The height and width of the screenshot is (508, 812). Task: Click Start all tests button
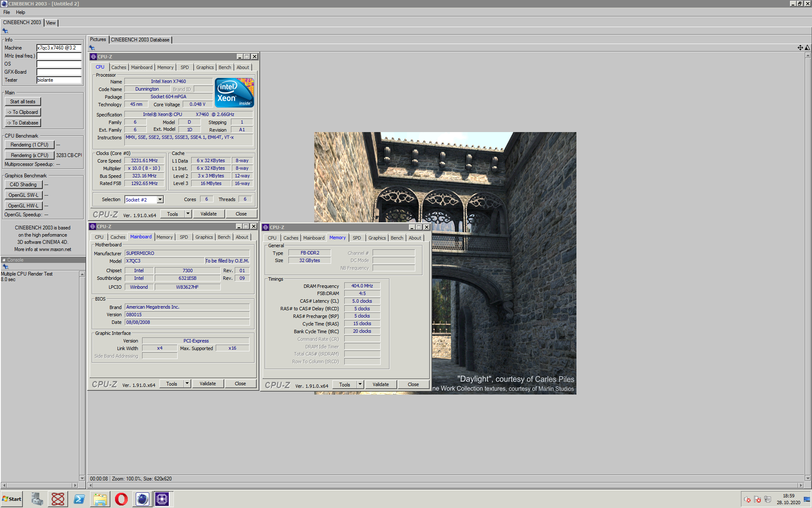tap(23, 102)
